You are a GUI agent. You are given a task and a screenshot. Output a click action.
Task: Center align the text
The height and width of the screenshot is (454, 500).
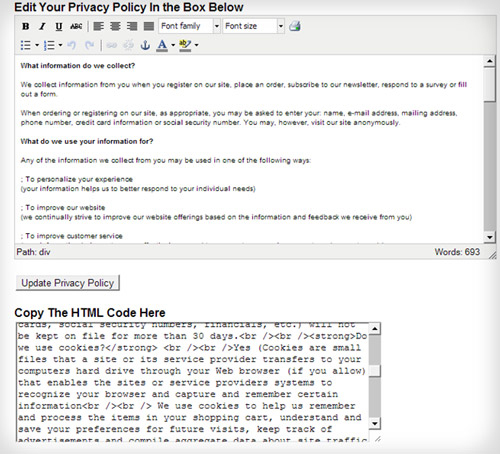[x=115, y=26]
